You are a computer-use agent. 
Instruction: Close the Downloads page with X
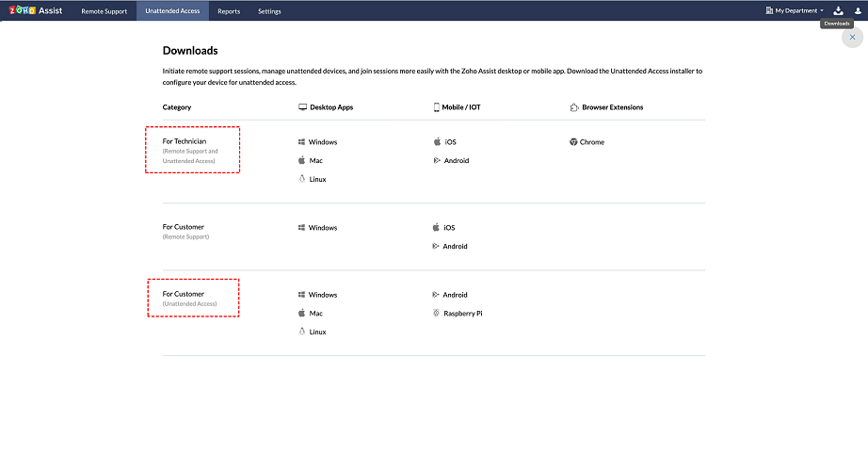[853, 37]
